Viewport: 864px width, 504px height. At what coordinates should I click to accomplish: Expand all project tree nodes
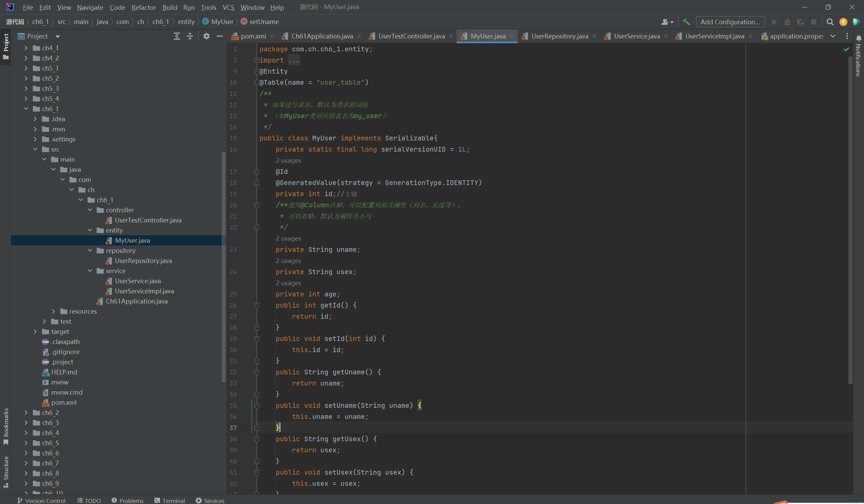[177, 36]
